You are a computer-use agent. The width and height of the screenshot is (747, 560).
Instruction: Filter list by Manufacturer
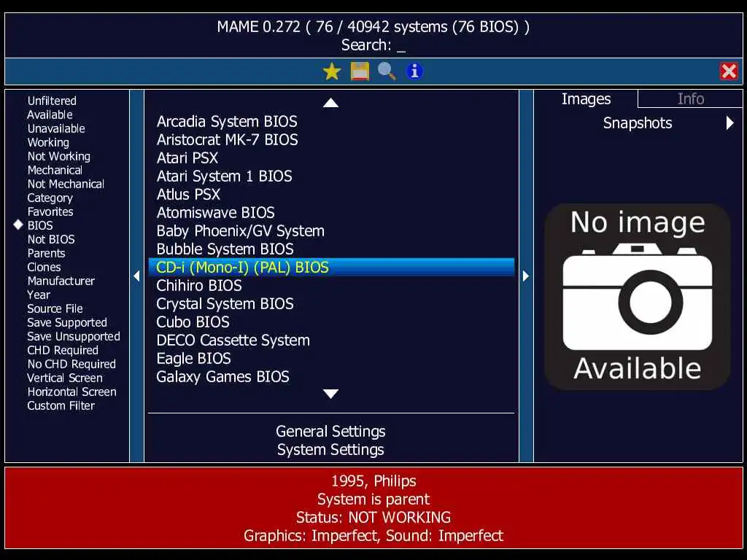click(61, 281)
